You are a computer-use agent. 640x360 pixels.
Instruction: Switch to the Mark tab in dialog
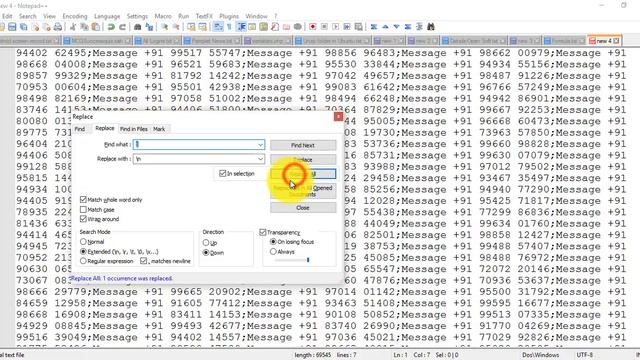(159, 129)
